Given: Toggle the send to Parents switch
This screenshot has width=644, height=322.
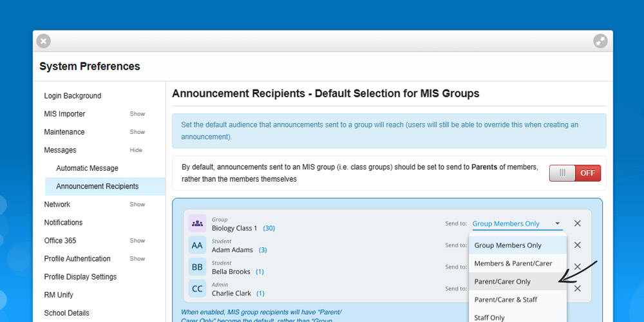Looking at the screenshot, I should [x=575, y=173].
